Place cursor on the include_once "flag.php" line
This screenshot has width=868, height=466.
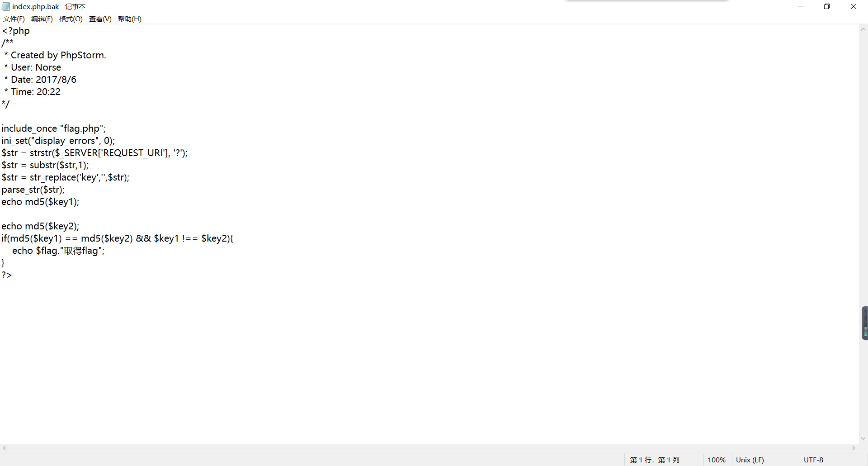pyautogui.click(x=53, y=129)
